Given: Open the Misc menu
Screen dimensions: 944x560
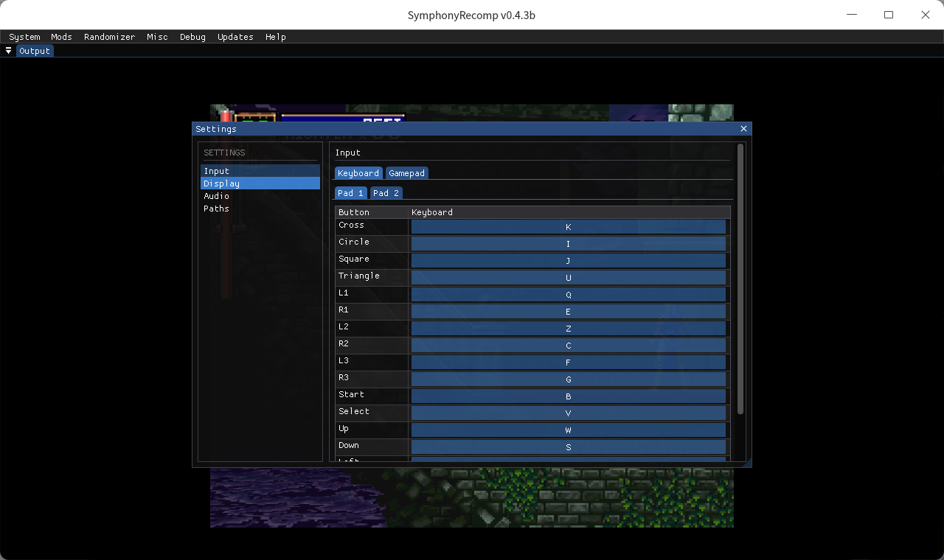Looking at the screenshot, I should click(157, 37).
